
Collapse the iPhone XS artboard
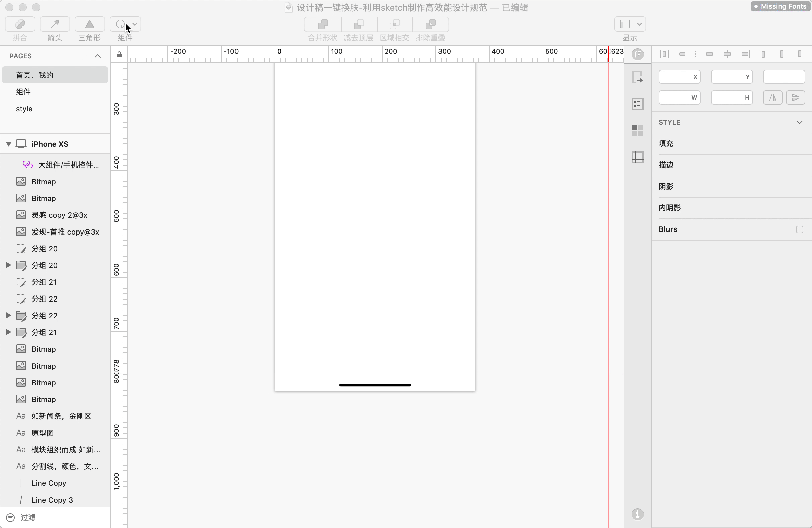pos(9,144)
